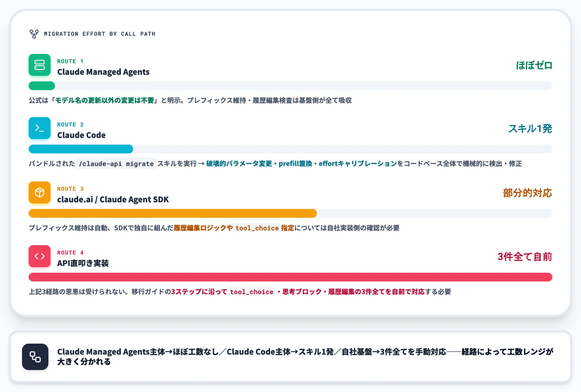Screen dimensions: 581x392
Task: Click the summary sentence starting Claude Managed Agents主体
Action: [305, 357]
